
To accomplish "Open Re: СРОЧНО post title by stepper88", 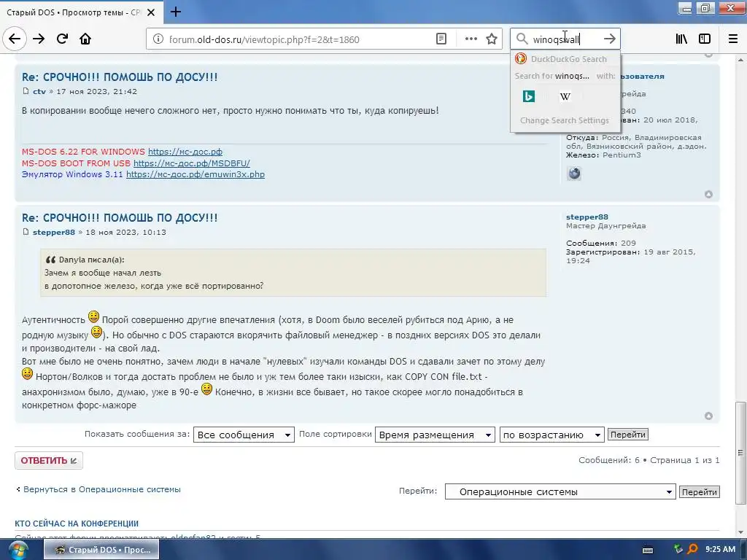I will [x=120, y=217].
